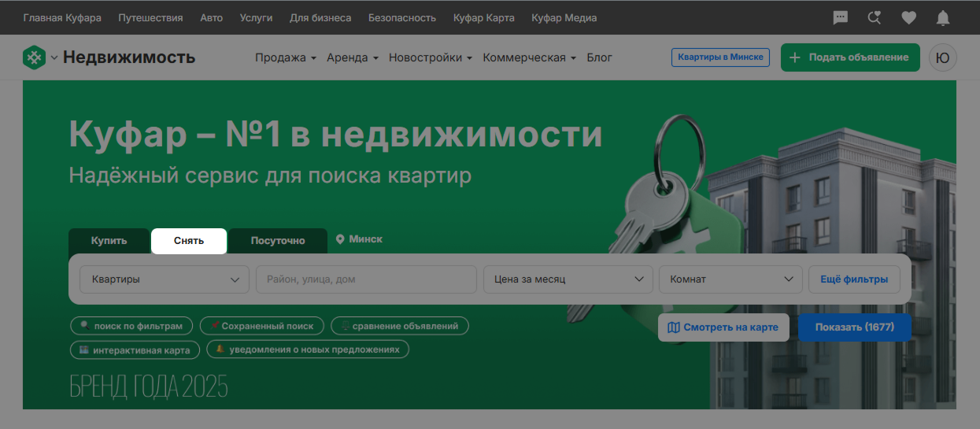Click the Показать (1677) button
This screenshot has width=980, height=429.
855,327
